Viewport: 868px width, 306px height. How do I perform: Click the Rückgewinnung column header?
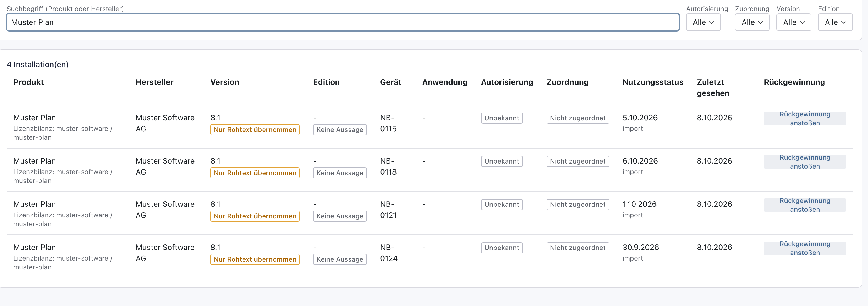(794, 82)
